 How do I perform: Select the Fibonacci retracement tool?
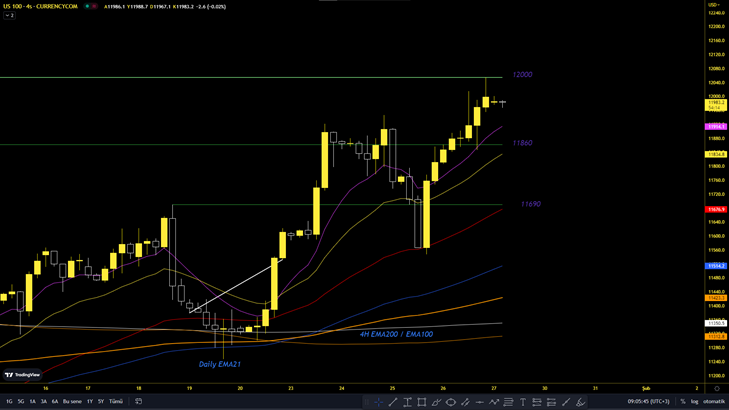pos(508,402)
